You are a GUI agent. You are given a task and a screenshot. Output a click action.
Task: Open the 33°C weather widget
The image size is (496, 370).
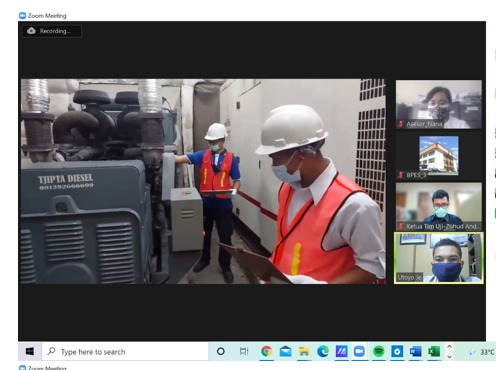click(x=481, y=352)
